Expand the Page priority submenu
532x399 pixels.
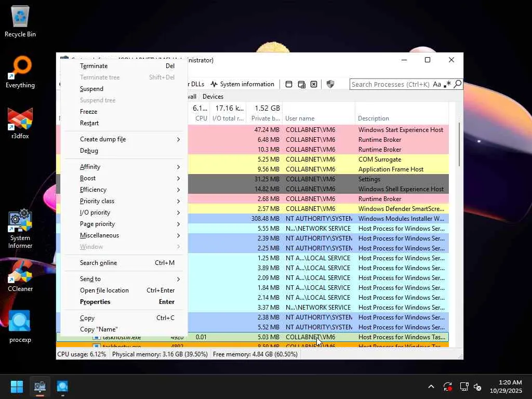coord(124,224)
